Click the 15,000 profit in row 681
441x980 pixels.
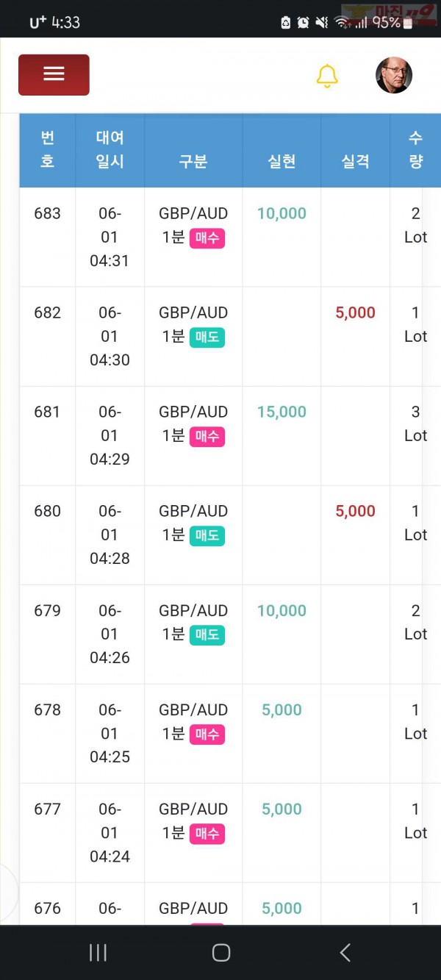tap(282, 412)
